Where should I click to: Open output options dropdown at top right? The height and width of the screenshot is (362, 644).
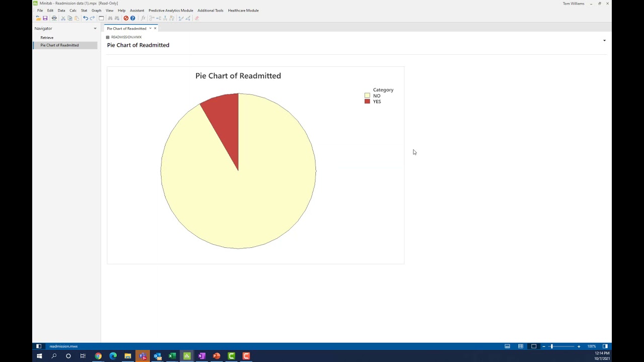point(604,40)
